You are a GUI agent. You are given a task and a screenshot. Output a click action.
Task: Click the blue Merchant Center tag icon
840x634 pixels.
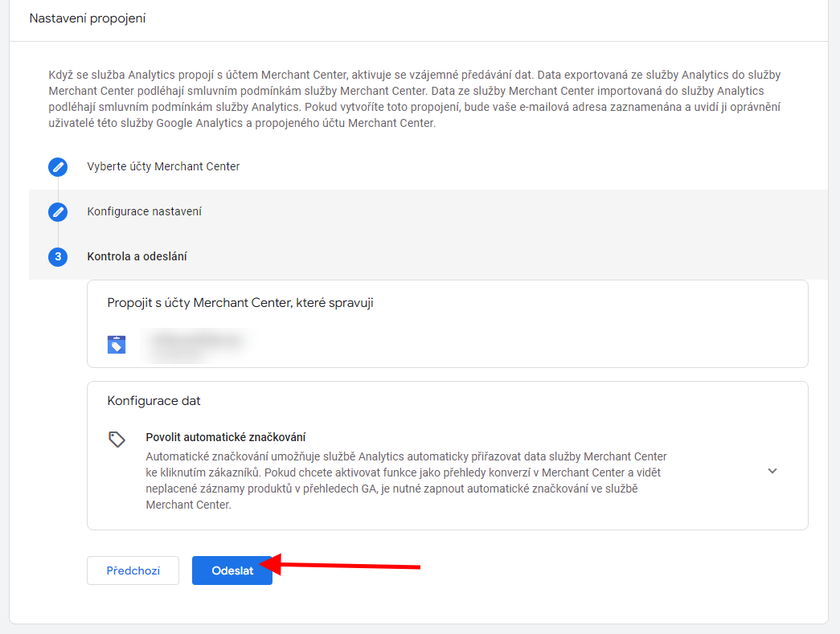pos(117,345)
